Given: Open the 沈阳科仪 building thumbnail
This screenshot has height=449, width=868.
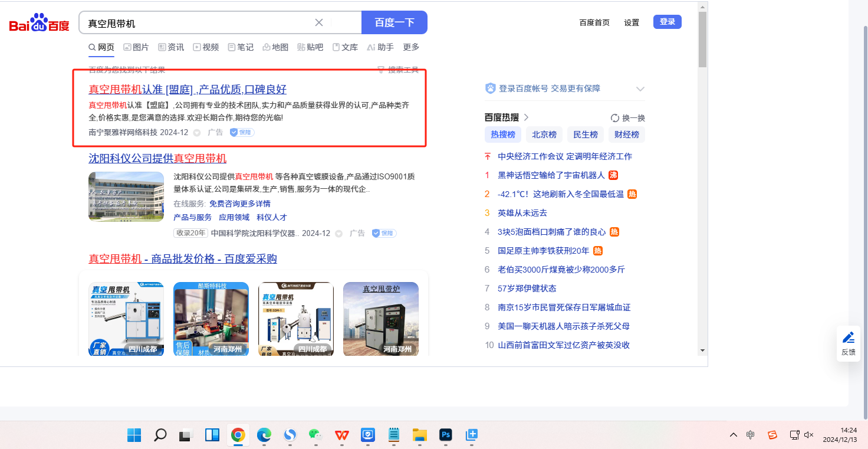Looking at the screenshot, I should point(126,196).
